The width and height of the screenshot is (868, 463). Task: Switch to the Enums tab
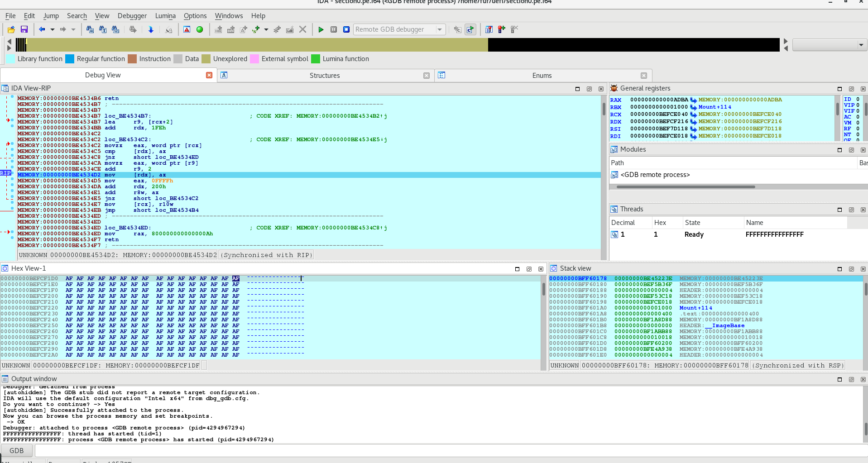(x=542, y=76)
